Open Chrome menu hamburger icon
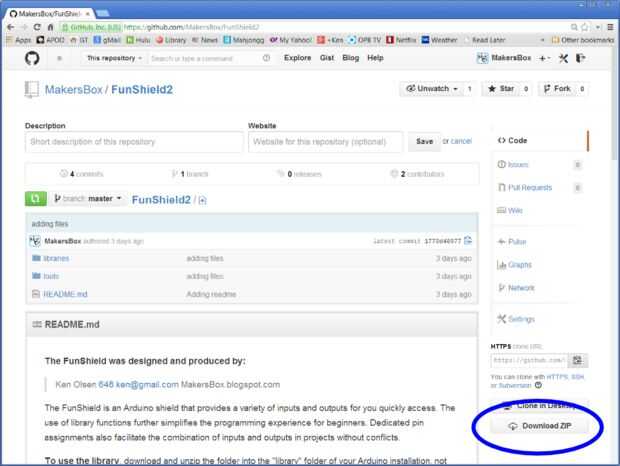This screenshot has height=466, width=620. (610, 27)
